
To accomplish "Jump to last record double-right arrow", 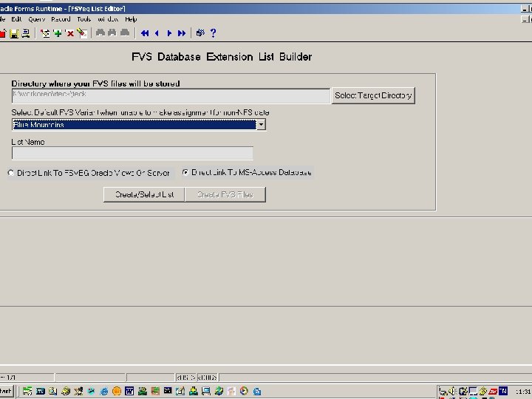I will [182, 33].
